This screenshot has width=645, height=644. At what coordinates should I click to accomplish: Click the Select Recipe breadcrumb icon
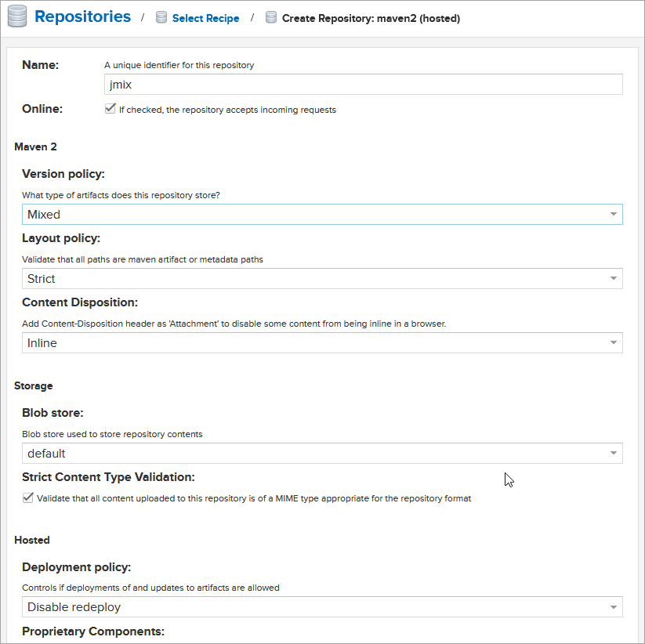point(161,17)
